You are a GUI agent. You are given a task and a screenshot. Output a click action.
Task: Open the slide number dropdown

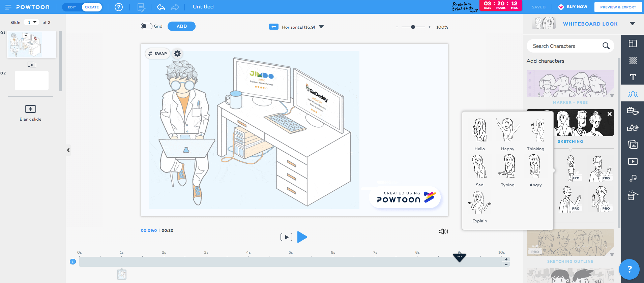coord(31,22)
